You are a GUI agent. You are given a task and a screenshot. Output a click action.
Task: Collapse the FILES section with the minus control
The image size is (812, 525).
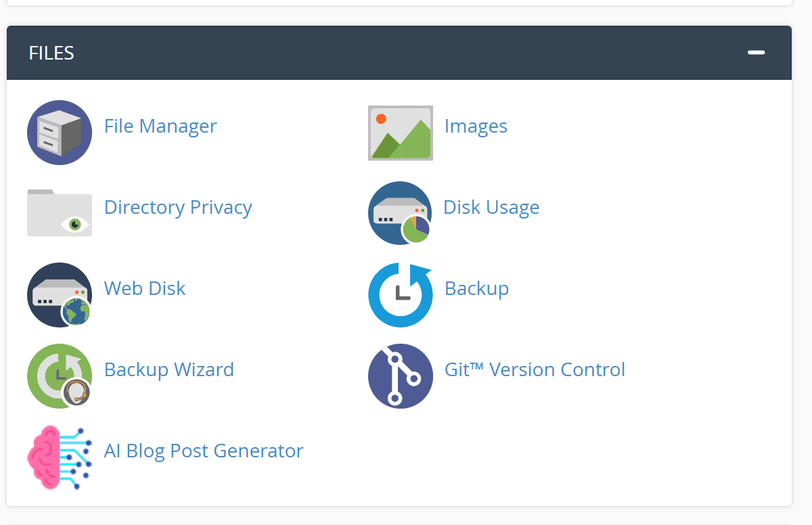(756, 52)
